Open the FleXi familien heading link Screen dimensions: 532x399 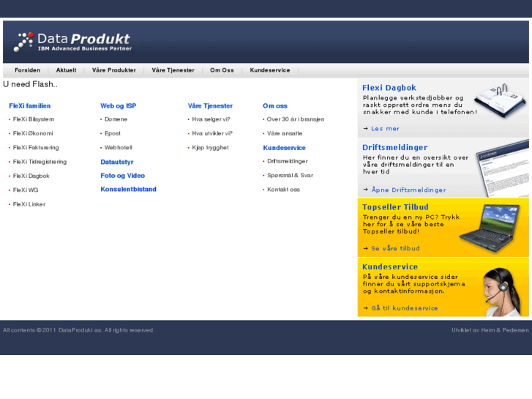click(x=30, y=106)
